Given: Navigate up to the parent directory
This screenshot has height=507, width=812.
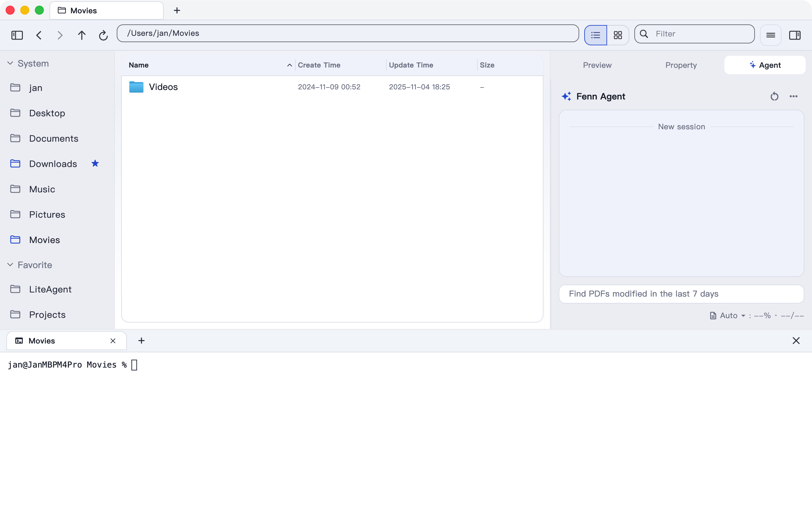Looking at the screenshot, I should coord(82,35).
